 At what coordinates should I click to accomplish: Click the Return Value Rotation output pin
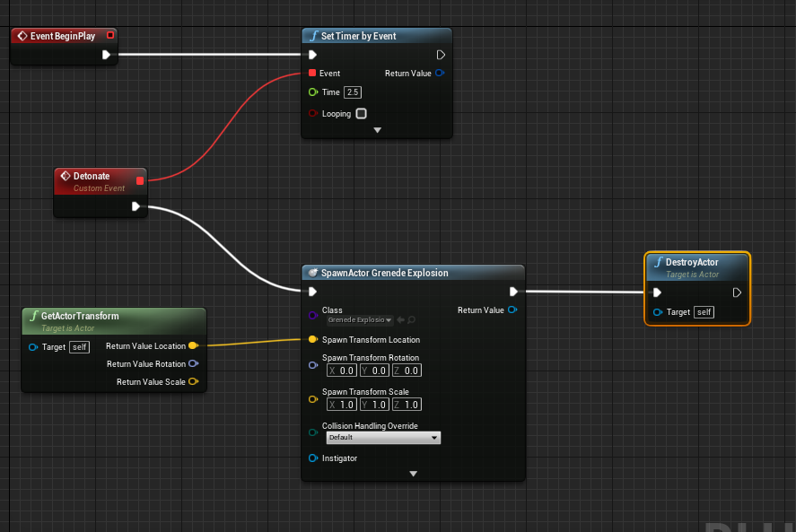[194, 363]
